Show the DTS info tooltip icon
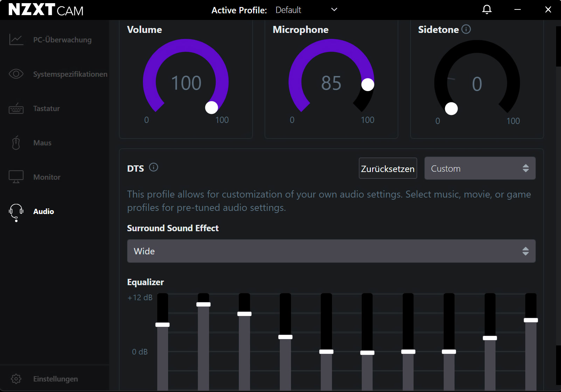Image resolution: width=561 pixels, height=392 pixels. point(153,167)
